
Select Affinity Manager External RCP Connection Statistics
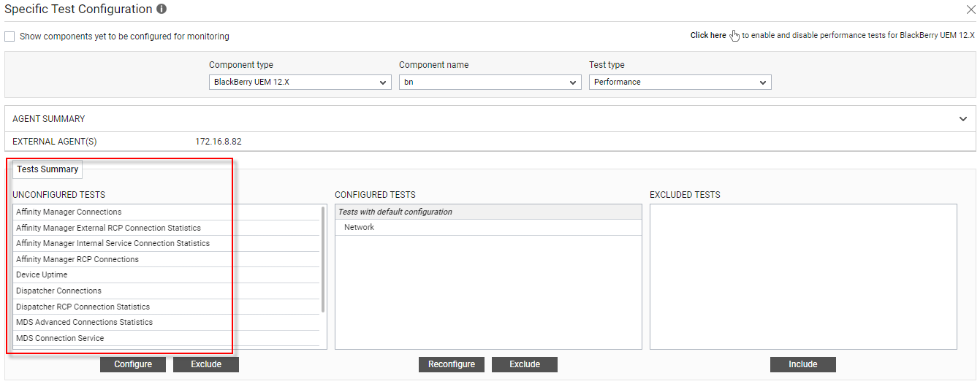pos(167,228)
